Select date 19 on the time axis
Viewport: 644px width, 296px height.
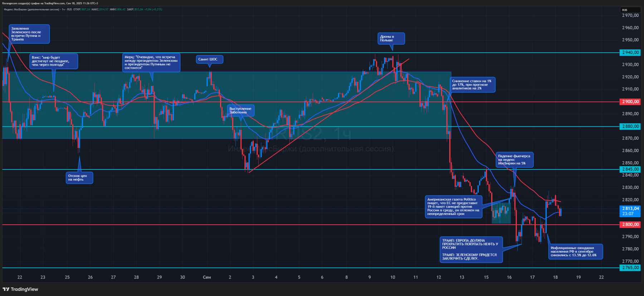tap(579, 277)
